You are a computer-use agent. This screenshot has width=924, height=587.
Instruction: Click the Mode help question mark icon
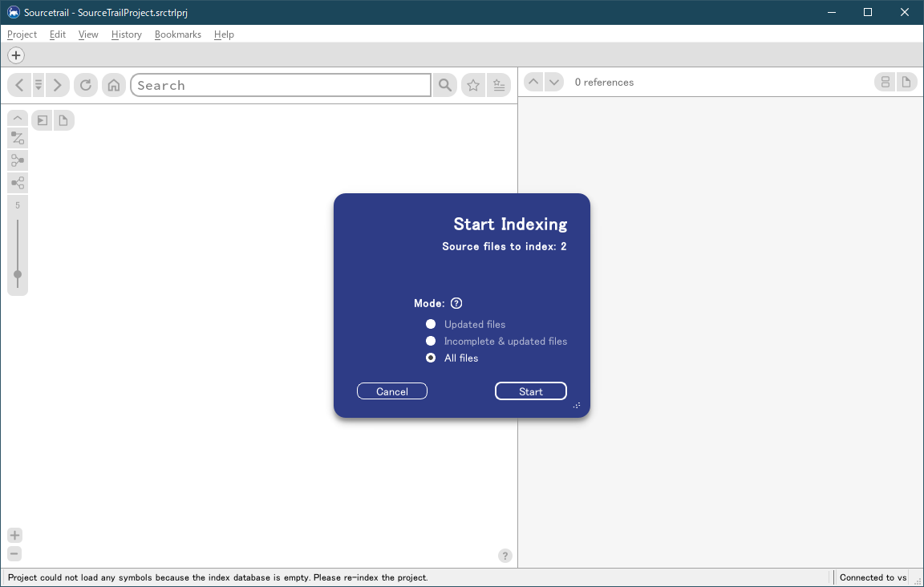(x=456, y=303)
